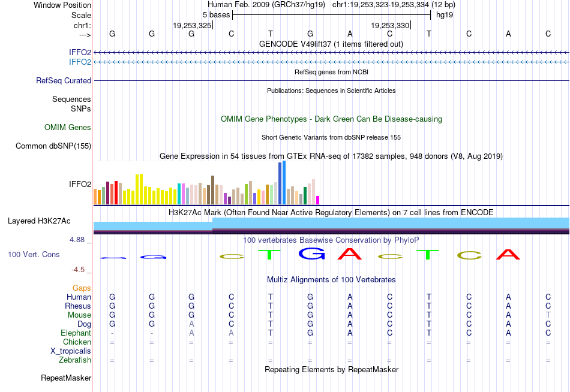Click the H3K27Ac Mark ENCODE track title
The height and width of the screenshot is (392, 570).
pyautogui.click(x=331, y=213)
